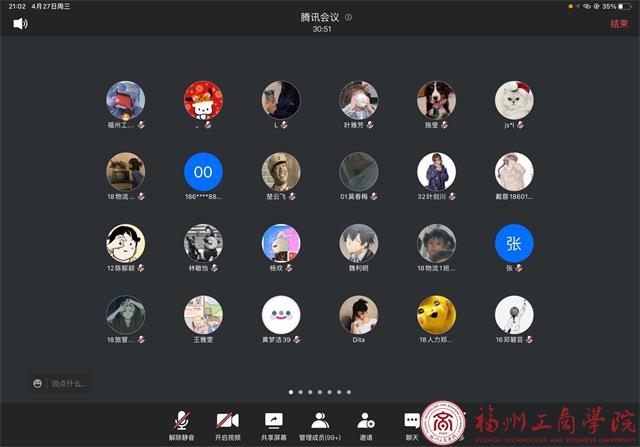Viewport: 640px width, 447px height.
Task: Click the 说点什么 chat input field
Action: click(70, 382)
